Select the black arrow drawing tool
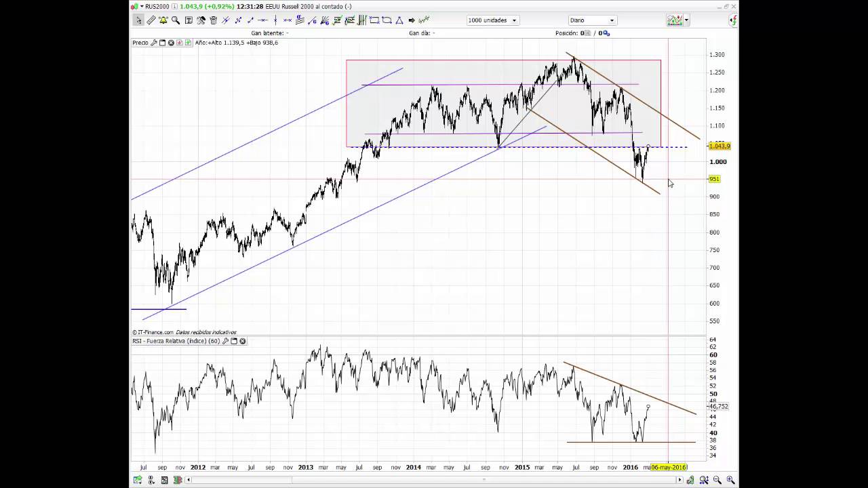The width and height of the screenshot is (868, 488). [412, 20]
